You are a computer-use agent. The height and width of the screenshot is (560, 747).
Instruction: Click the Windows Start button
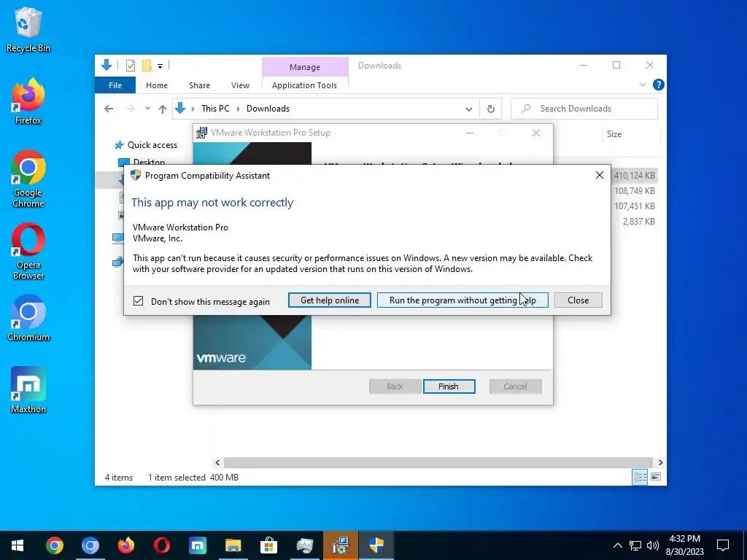pos(18,545)
